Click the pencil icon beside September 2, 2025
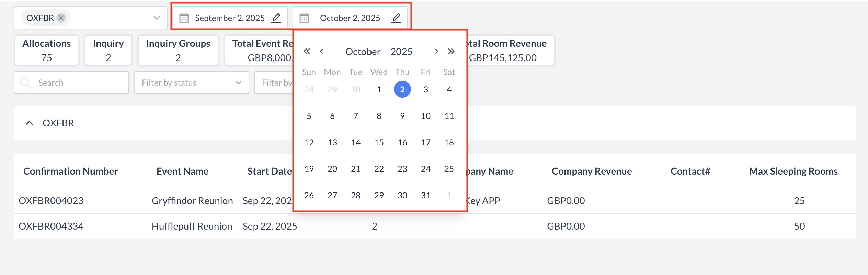Screen dimensions: 868x275 tap(276, 18)
